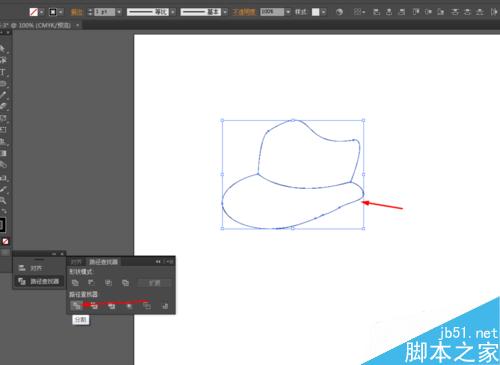Open the Align To options dropdown
The width and height of the screenshot is (500, 365).
tap(359, 12)
